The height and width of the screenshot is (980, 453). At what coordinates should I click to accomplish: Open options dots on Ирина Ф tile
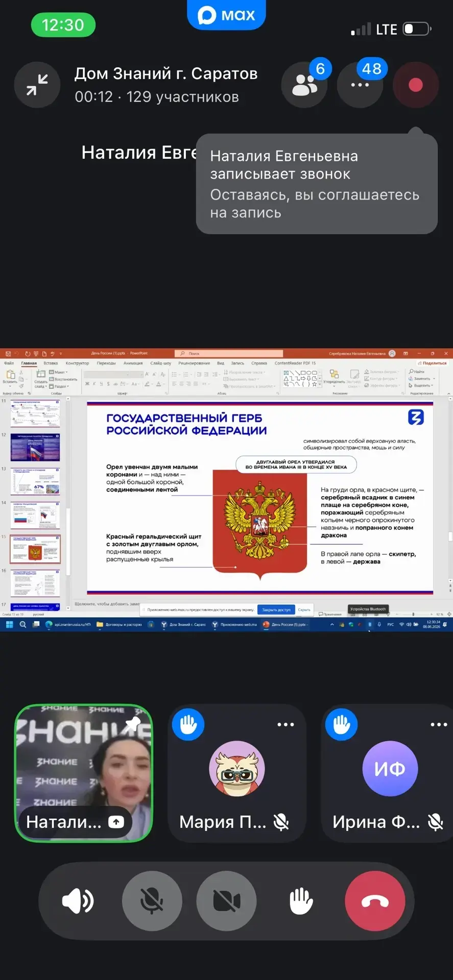click(x=439, y=724)
